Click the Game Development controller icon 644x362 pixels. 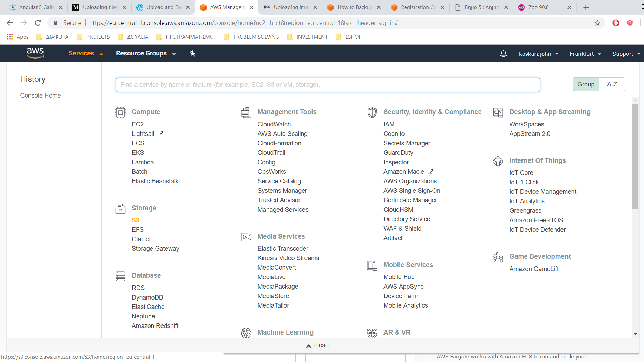(498, 257)
